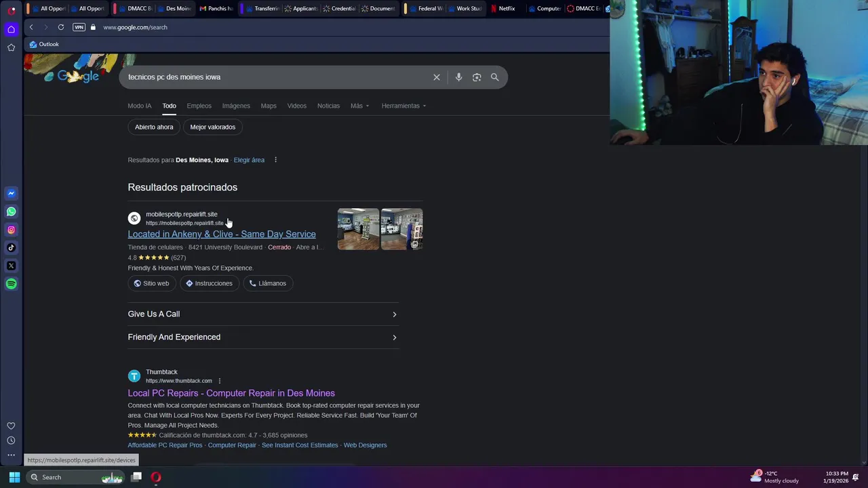Open Messenger in the Opera sidebar

[x=11, y=193]
